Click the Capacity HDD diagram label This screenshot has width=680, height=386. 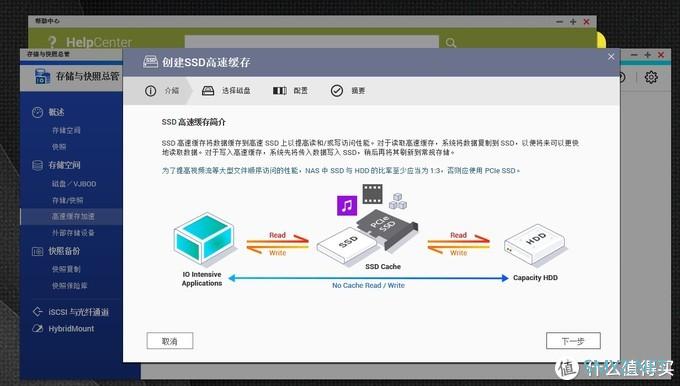pos(535,278)
